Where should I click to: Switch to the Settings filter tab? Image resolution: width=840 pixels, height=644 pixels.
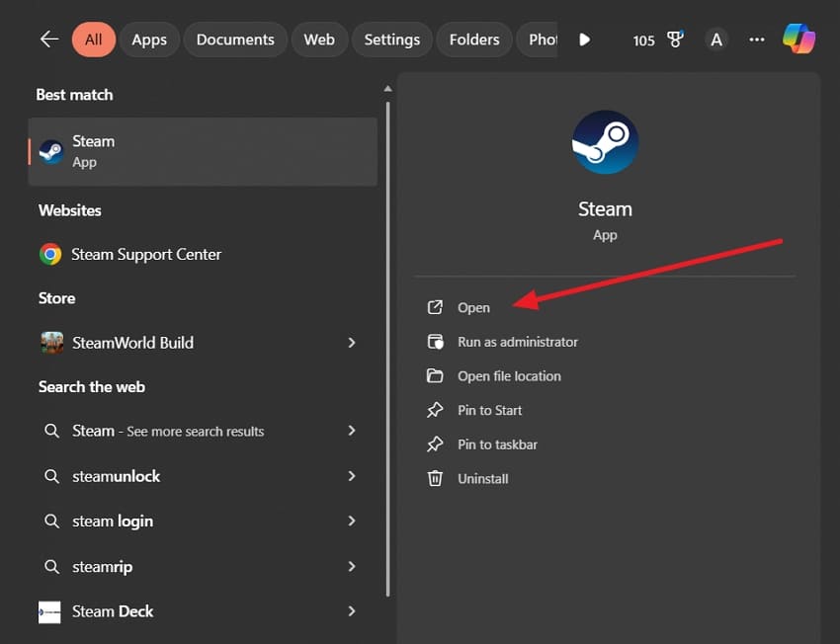click(391, 40)
